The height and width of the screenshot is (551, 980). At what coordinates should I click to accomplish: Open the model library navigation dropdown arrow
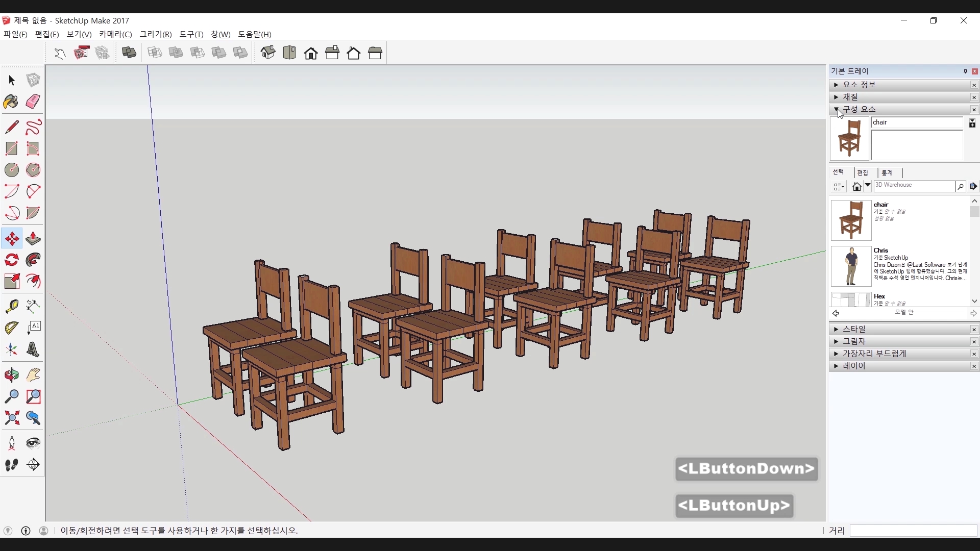point(868,186)
